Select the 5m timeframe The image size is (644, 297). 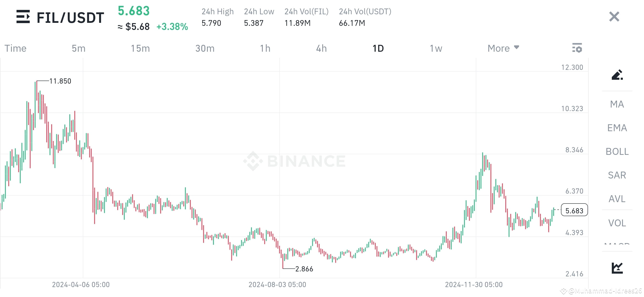point(78,48)
